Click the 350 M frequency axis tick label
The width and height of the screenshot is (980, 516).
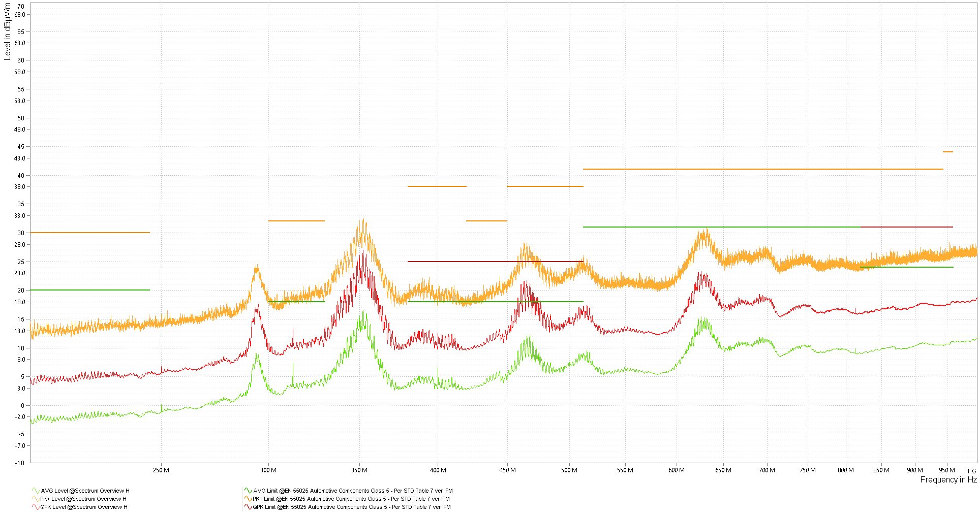click(x=359, y=470)
